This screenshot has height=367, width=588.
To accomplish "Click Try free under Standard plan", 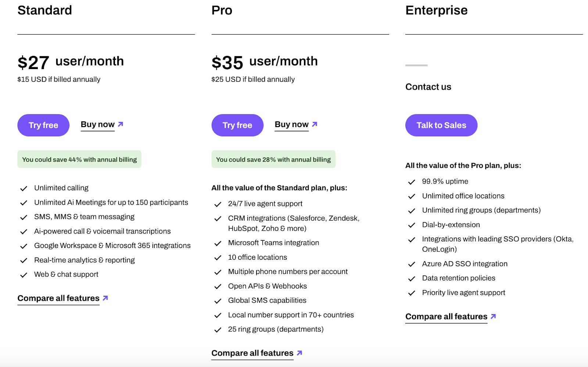I will pos(43,125).
